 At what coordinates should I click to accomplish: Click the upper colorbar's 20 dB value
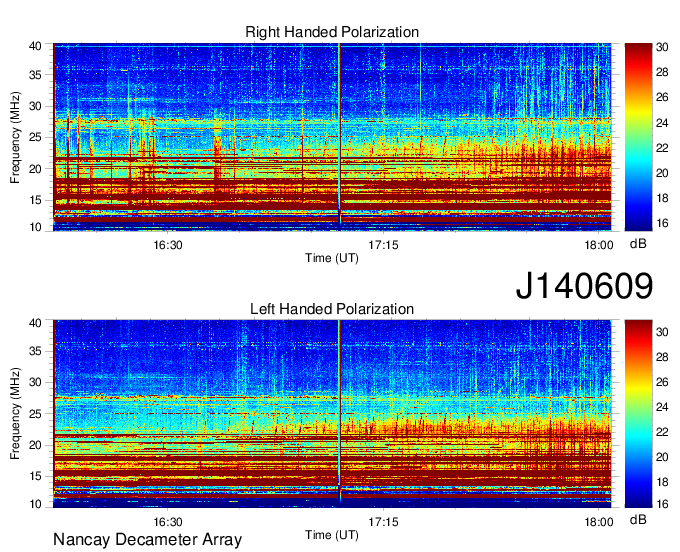tap(662, 173)
